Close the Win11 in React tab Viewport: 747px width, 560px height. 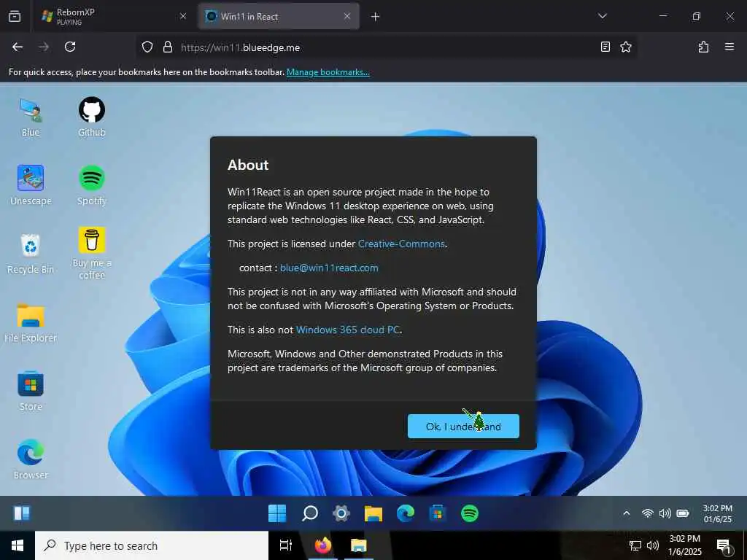click(x=347, y=16)
